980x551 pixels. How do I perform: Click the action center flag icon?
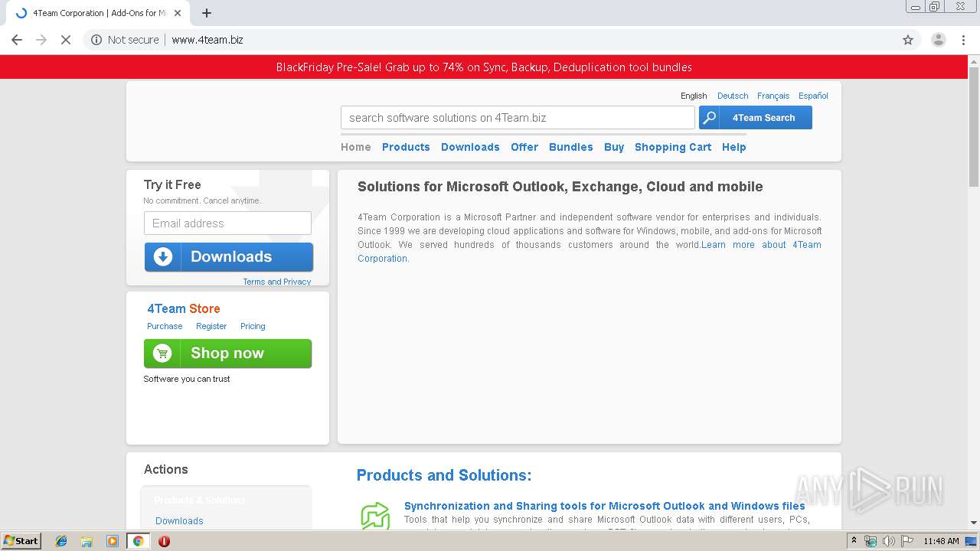906,541
